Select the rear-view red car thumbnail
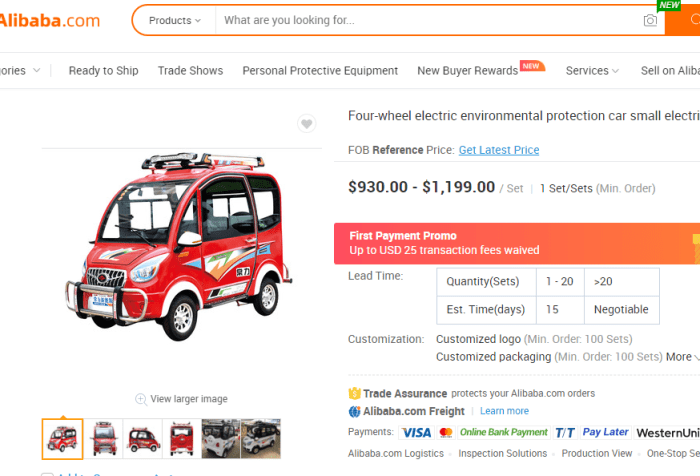 tap(181, 438)
